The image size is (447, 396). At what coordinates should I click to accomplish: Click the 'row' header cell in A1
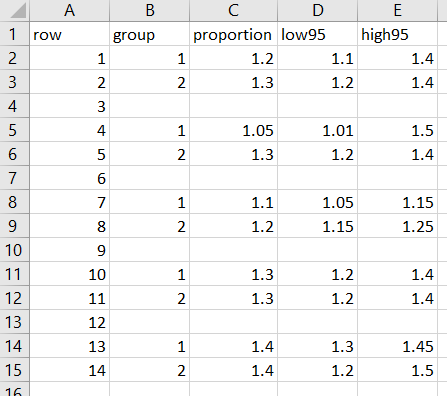(x=70, y=34)
